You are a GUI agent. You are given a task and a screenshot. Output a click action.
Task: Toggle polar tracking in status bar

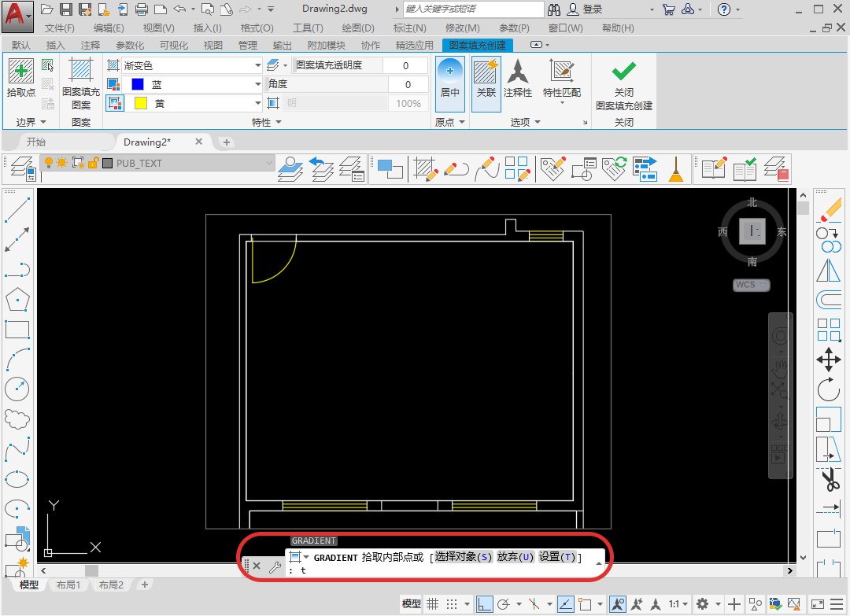[x=504, y=603]
